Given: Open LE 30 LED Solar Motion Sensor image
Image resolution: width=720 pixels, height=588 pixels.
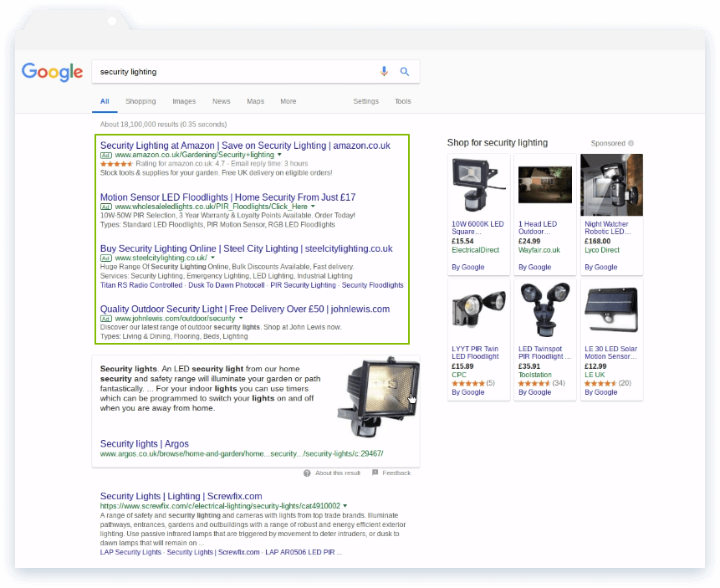Looking at the screenshot, I should click(611, 310).
